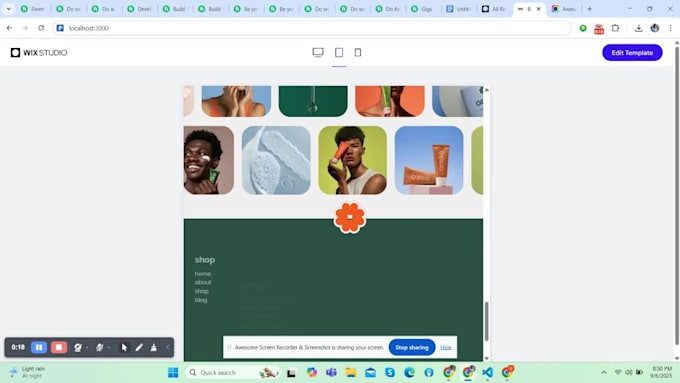Open the orange tubes product thumbnail

429,160
